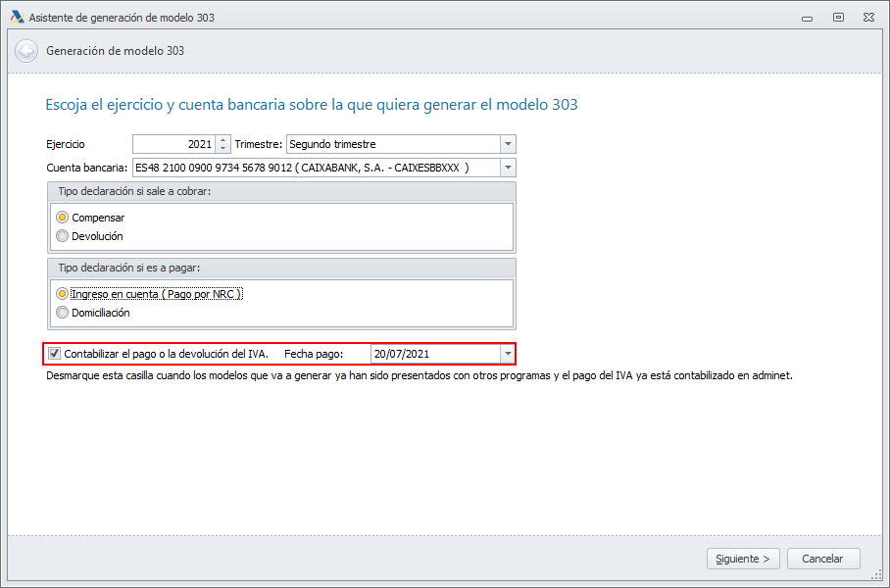Click the 'Desmarque esta casilla' help text

[420, 375]
